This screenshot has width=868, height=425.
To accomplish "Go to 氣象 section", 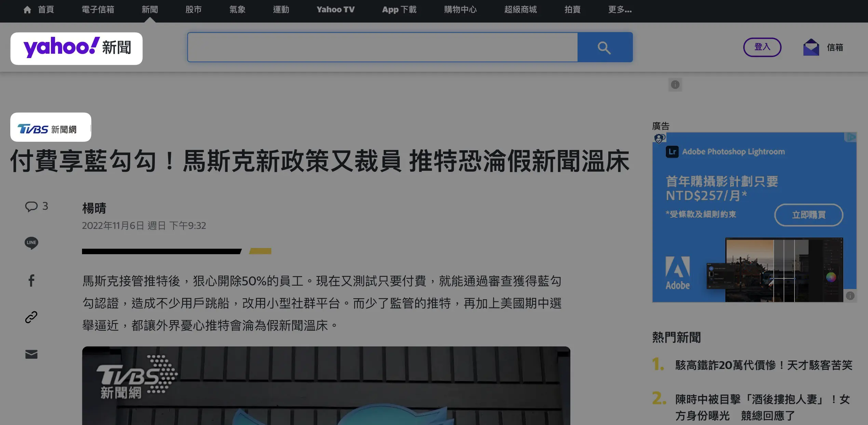I will tap(237, 10).
